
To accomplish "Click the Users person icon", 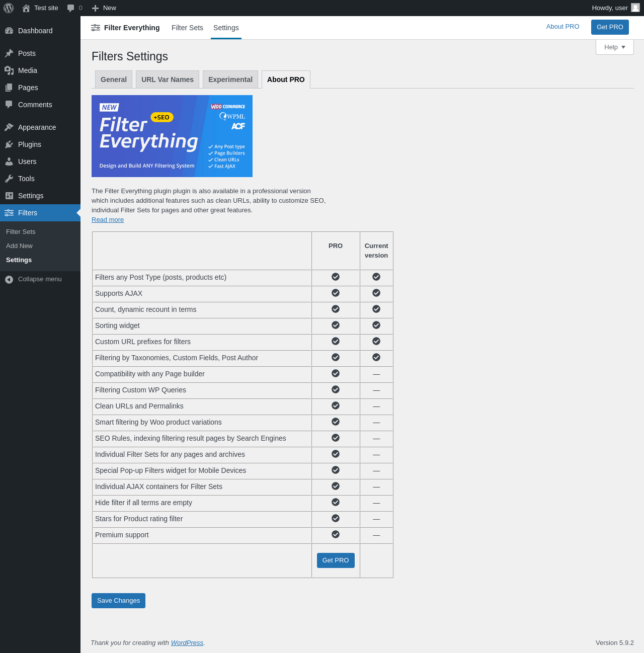I will (x=9, y=161).
